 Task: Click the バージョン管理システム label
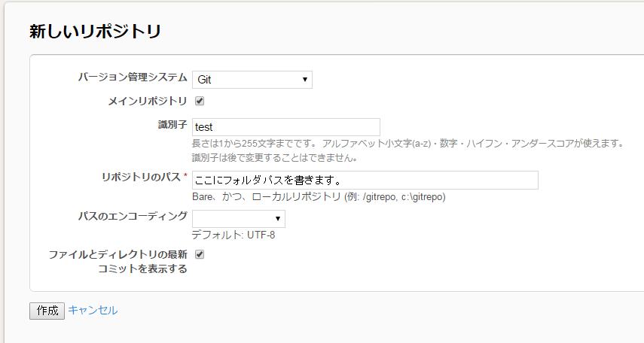pos(133,77)
